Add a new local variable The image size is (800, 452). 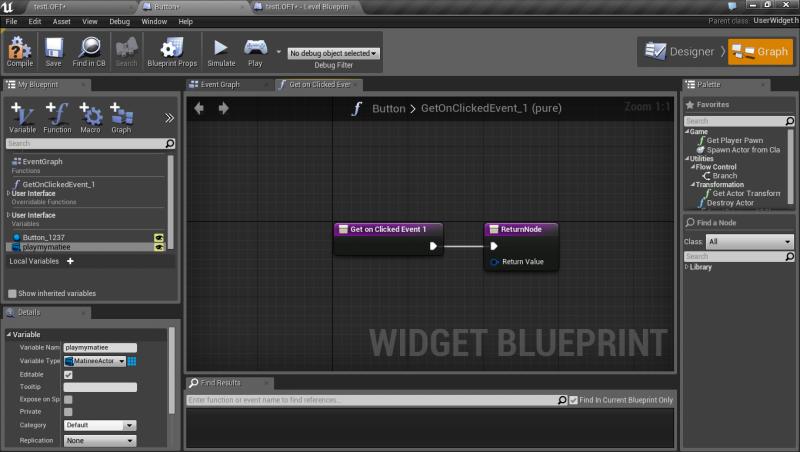coord(70,261)
